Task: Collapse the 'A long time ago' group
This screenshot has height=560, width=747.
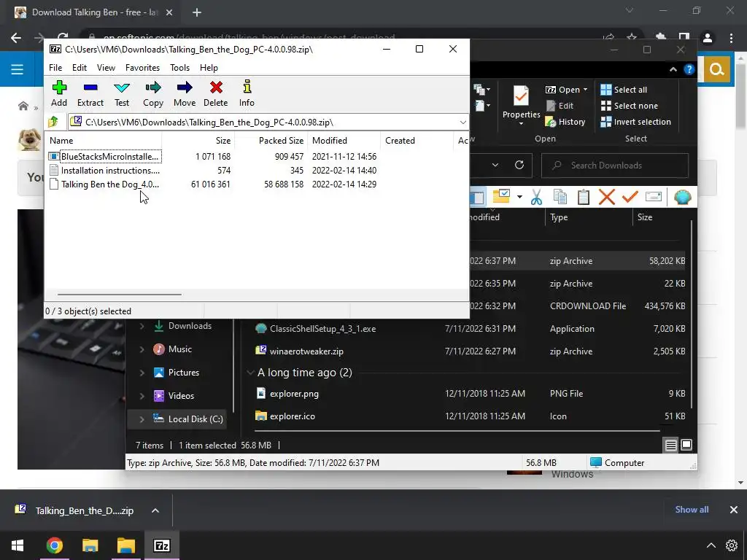Action: point(250,373)
